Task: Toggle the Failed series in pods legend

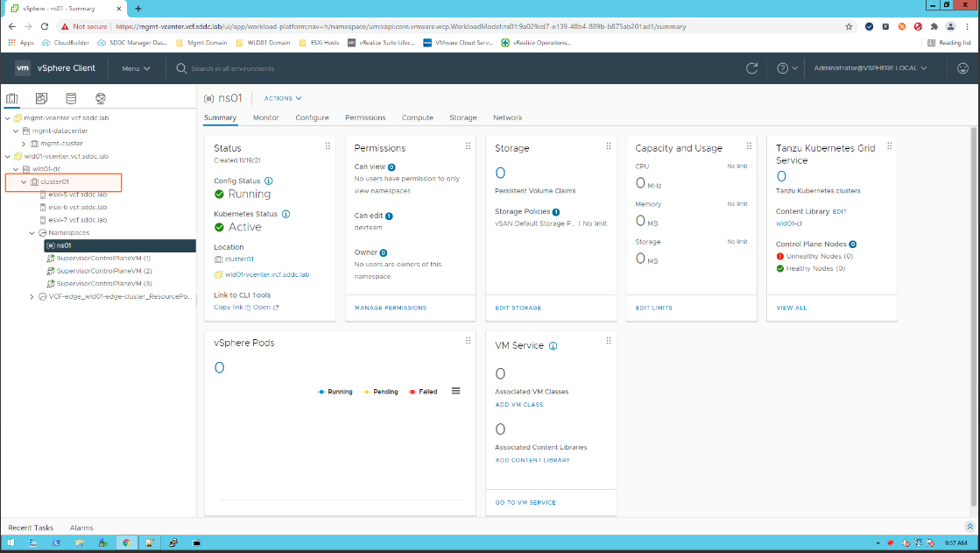Action: pos(423,392)
